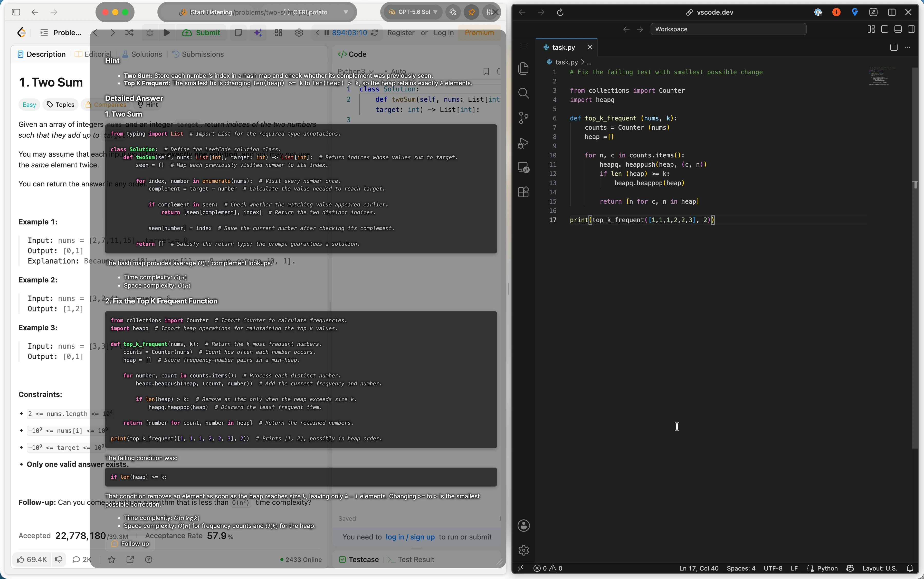This screenshot has height=579, width=924.
Task: Click the Follow up button
Action: pos(130,544)
